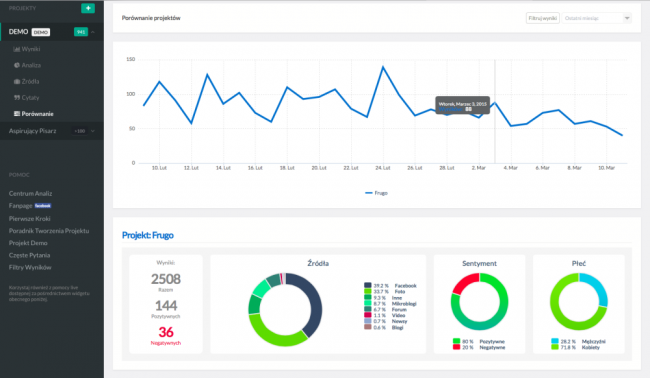The height and width of the screenshot is (378, 650).
Task: Click the Video legend color swatch
Action: (368, 315)
